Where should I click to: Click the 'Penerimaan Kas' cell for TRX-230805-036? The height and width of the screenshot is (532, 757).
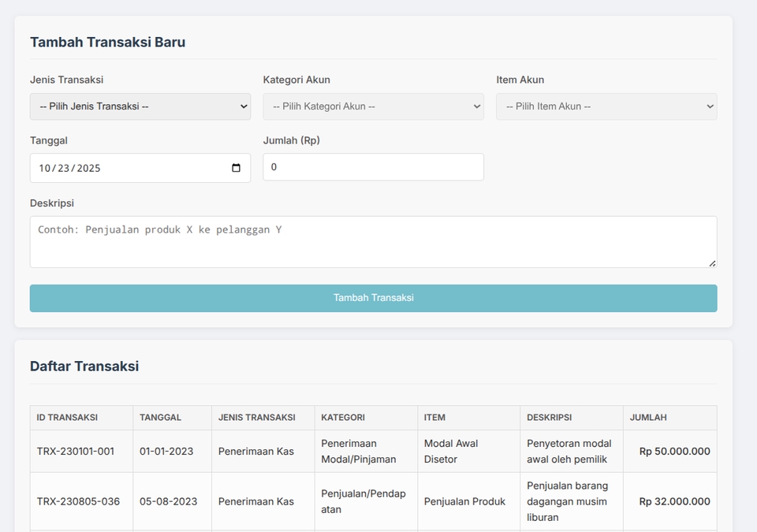point(262,501)
